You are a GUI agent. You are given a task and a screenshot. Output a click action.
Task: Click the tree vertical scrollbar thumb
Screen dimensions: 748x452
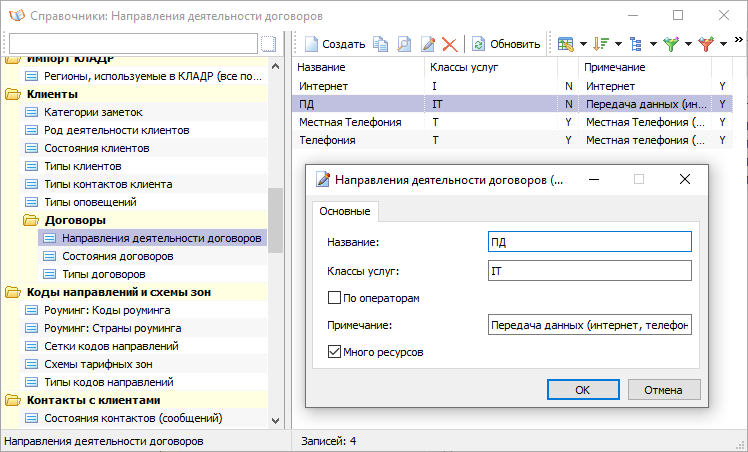point(275,220)
